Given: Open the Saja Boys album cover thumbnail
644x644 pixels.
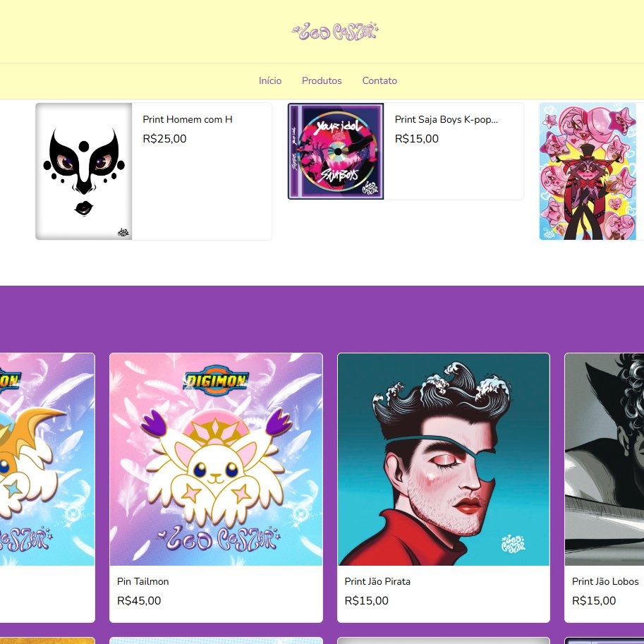Looking at the screenshot, I should (x=336, y=151).
